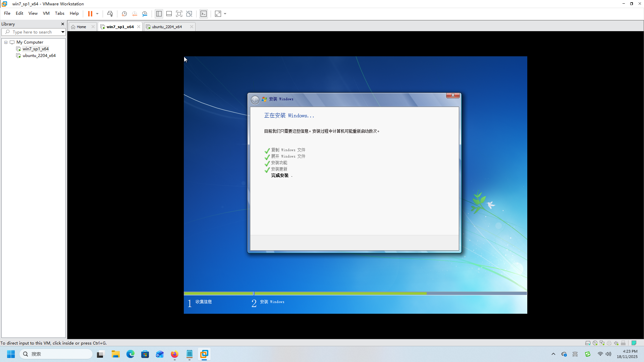Click the library search input field
Image resolution: width=644 pixels, height=362 pixels.
click(32, 32)
